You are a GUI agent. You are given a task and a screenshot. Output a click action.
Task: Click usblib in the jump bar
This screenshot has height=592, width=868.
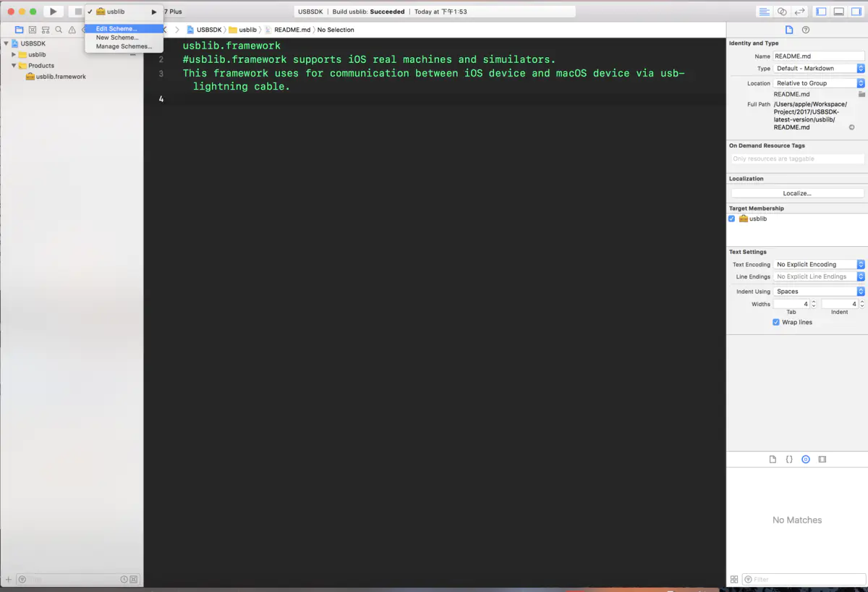243,30
